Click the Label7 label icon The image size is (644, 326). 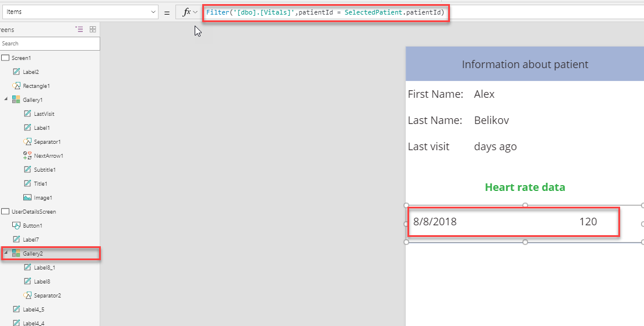point(16,239)
